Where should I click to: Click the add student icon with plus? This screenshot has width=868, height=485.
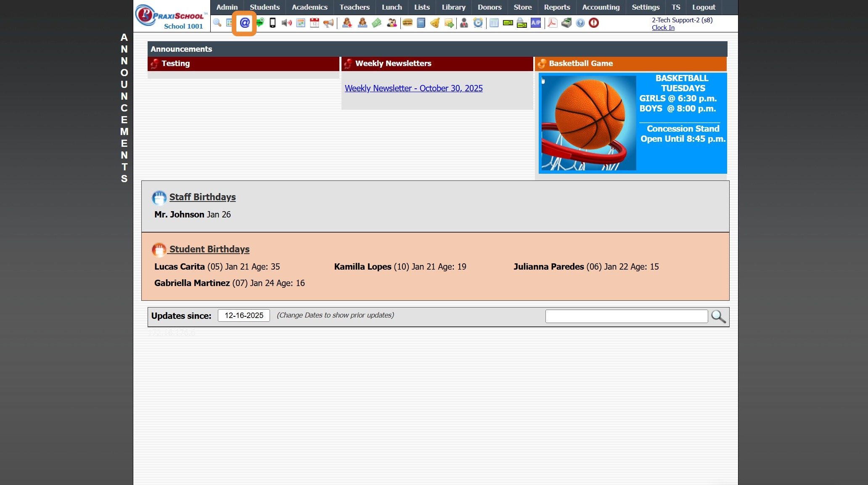(347, 23)
